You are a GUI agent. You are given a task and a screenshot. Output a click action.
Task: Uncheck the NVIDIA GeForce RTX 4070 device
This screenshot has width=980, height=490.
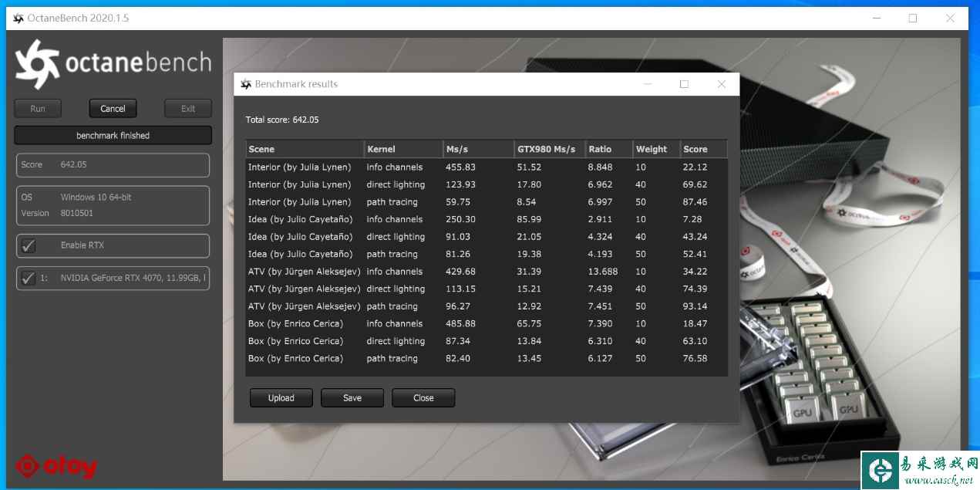click(x=29, y=279)
